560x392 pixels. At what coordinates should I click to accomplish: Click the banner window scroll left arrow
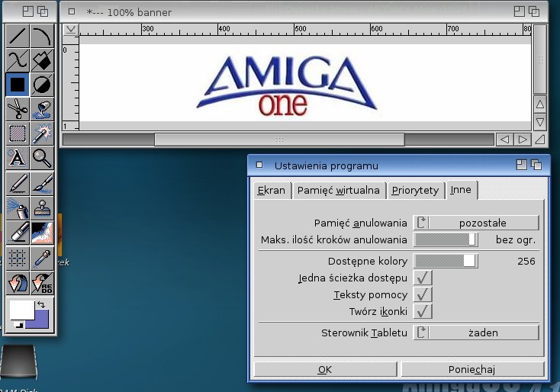(x=504, y=140)
